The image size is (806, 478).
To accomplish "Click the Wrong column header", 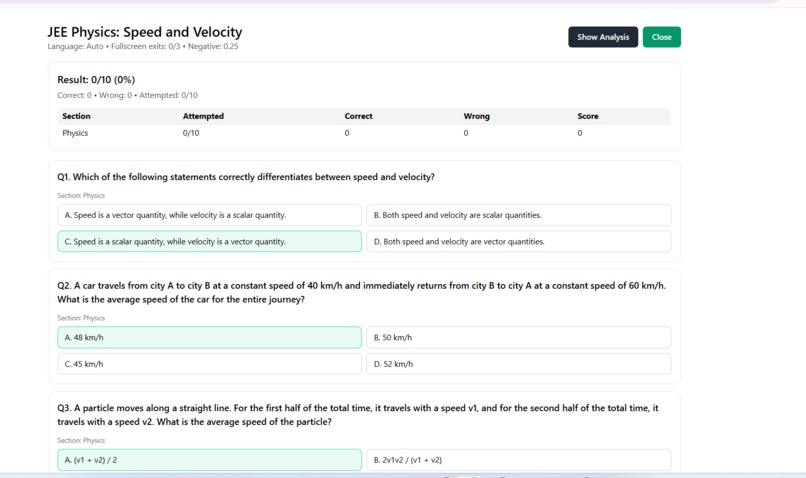I will pyautogui.click(x=477, y=116).
